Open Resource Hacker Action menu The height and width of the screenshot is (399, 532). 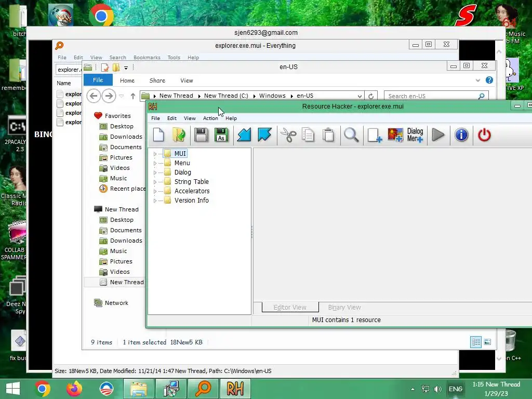(210, 118)
